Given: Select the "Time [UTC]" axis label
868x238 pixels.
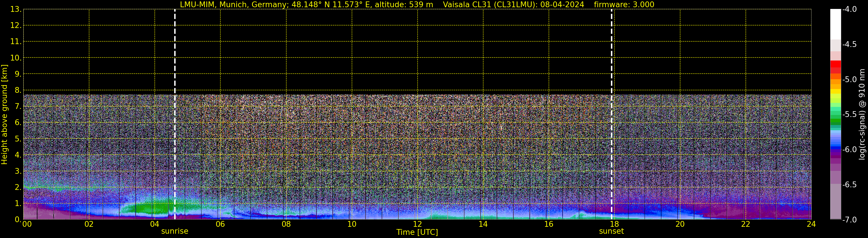Looking at the screenshot, I should [417, 232].
